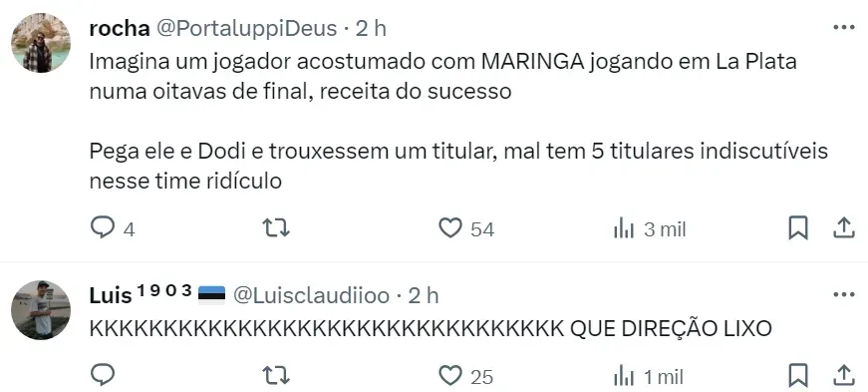Viewport: 868px width, 392px height.
Task: Visit the @PortaluppiDeus handle link
Action: tap(246, 28)
